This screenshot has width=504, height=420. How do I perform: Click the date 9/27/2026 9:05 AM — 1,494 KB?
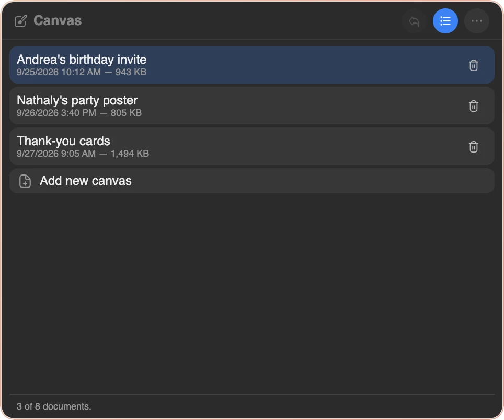tap(83, 154)
